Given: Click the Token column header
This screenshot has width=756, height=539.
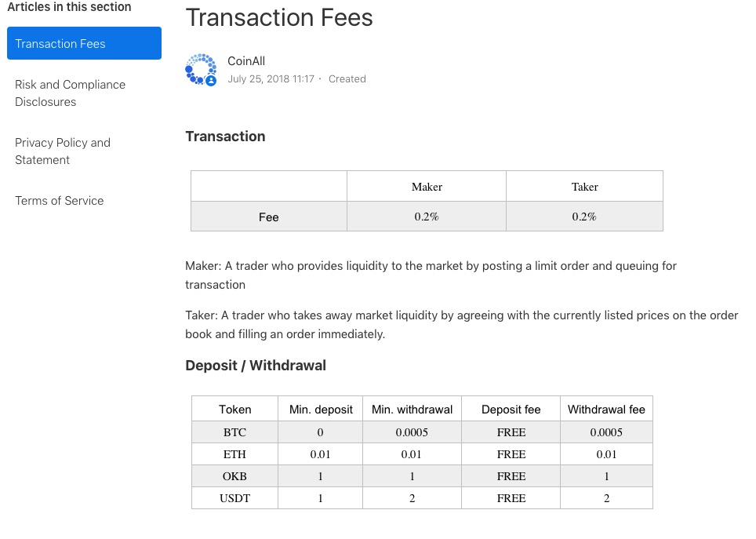Looking at the screenshot, I should [234, 410].
